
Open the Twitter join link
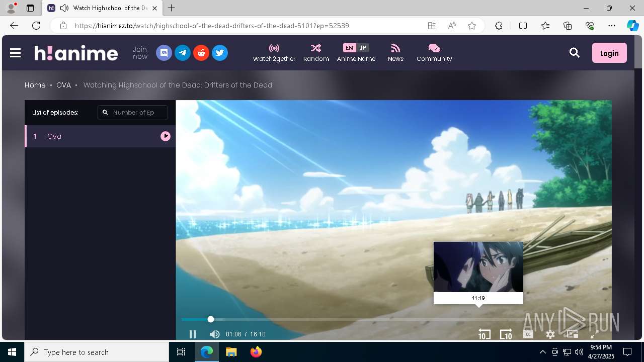pos(220,53)
